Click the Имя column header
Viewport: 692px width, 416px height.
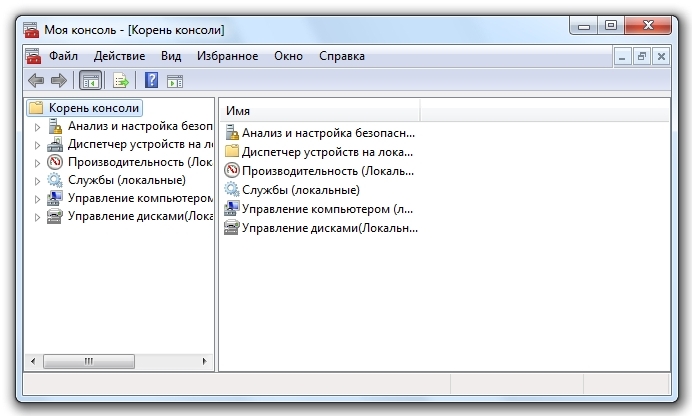pyautogui.click(x=320, y=110)
